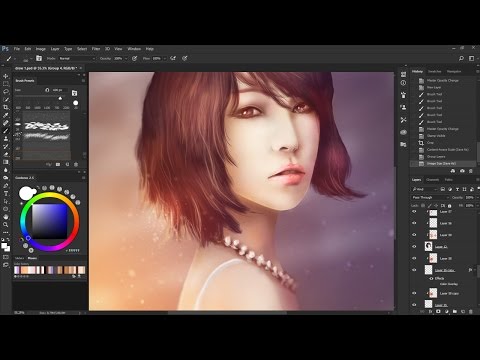Select the Stamp Visible history state
Viewport: 480px width, 360px height.
443,136
